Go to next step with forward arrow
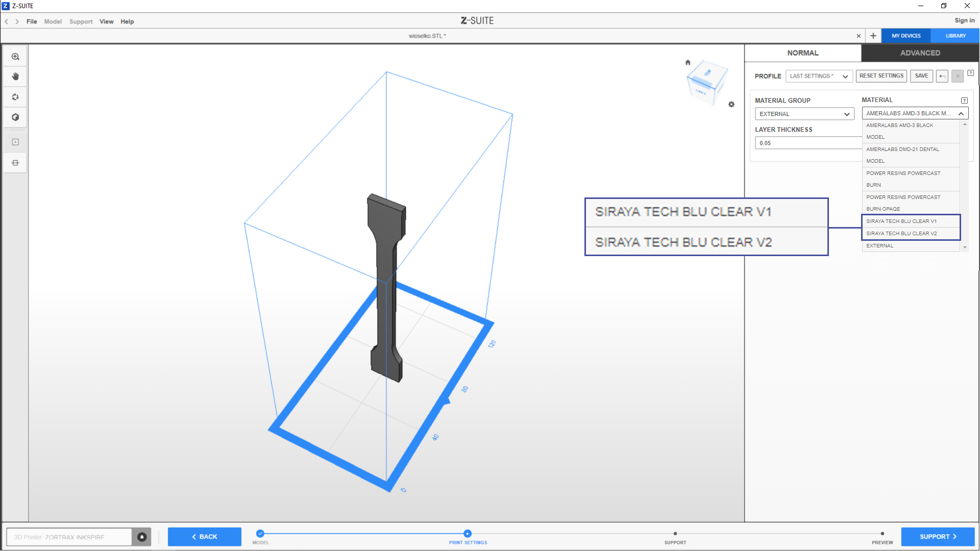 [x=17, y=21]
